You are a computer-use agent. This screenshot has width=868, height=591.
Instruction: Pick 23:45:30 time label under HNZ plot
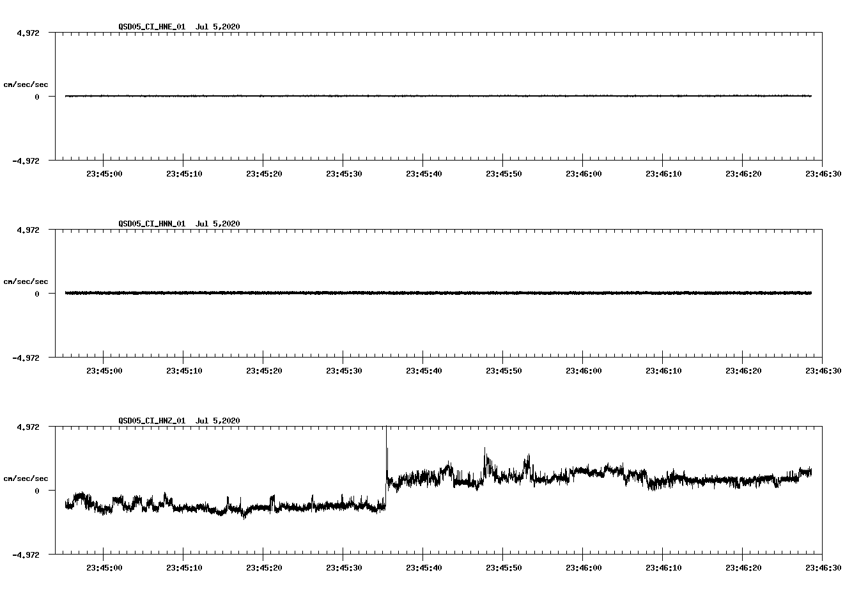tap(343, 567)
